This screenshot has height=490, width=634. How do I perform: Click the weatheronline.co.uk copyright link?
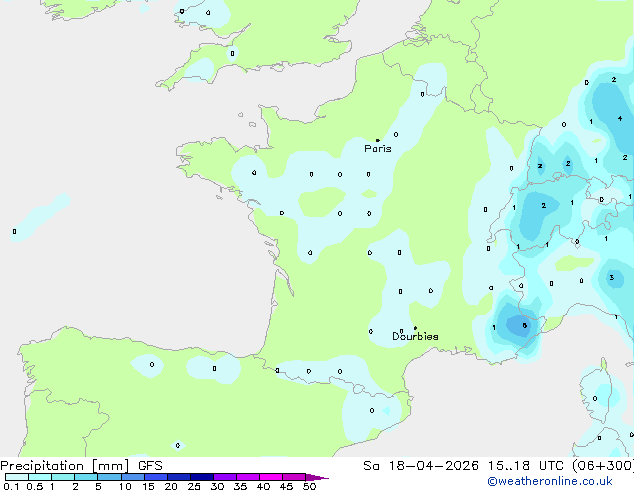tap(550, 481)
